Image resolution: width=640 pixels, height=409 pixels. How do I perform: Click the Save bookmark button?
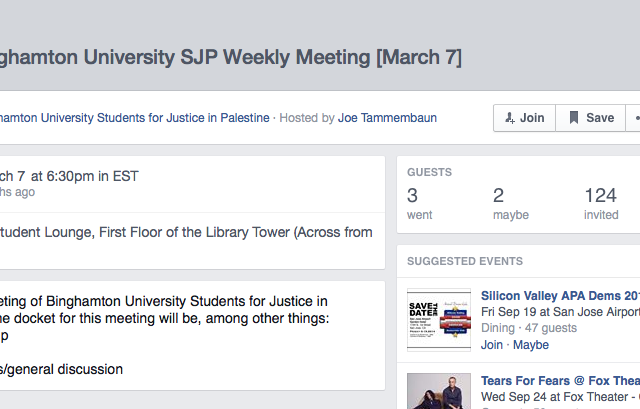(x=591, y=118)
